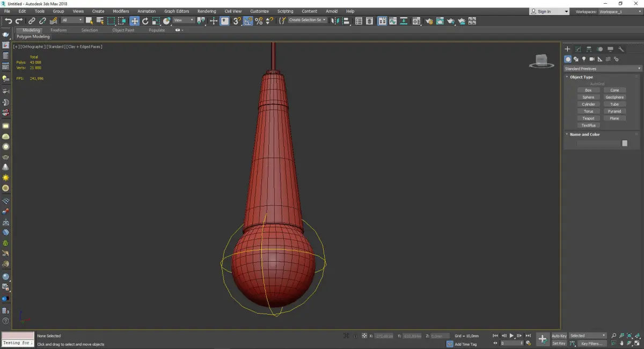Viewport: 644px width, 349px height.
Task: Toggle Angle Snap button
Action: (248, 21)
